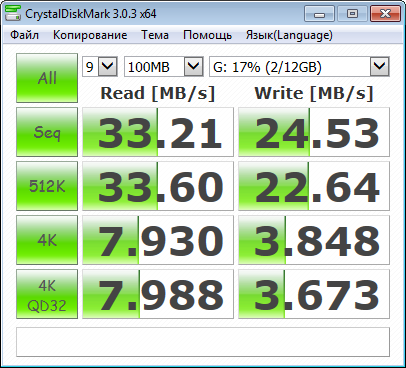Run all benchmarks with All button
The image size is (406, 368).
click(x=47, y=78)
